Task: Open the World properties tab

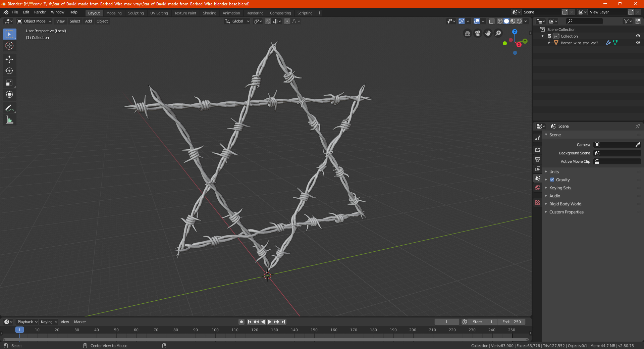Action: tap(538, 188)
